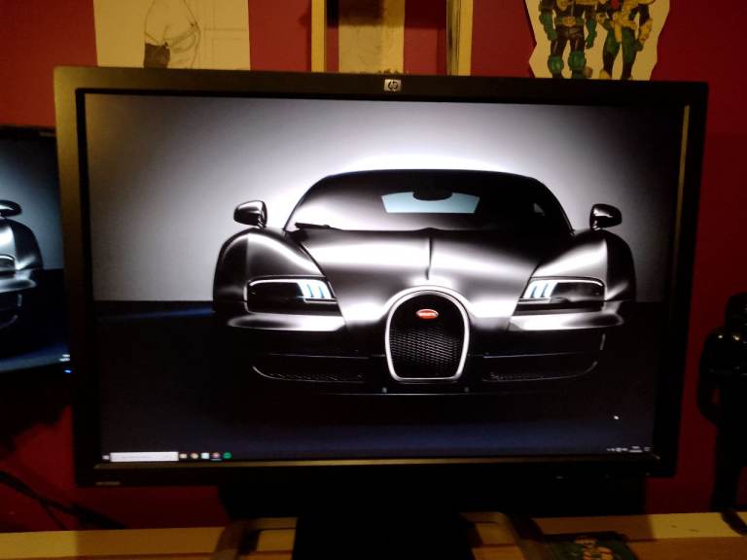Open network status in system tray
The image size is (747, 560).
pyautogui.click(x=617, y=450)
